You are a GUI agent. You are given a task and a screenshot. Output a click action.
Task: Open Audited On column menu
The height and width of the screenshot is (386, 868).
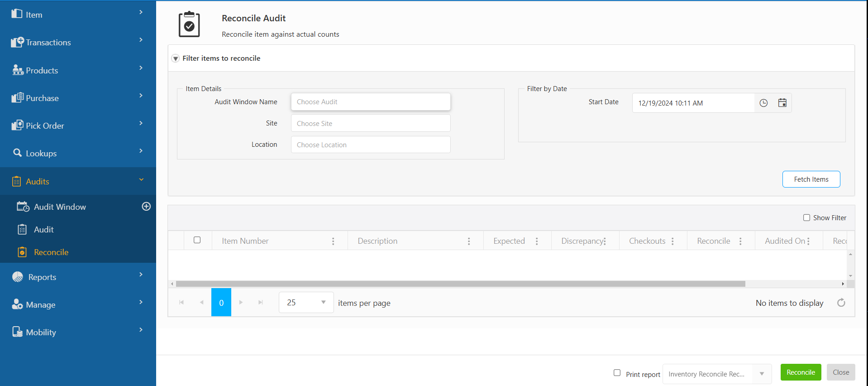[808, 241]
